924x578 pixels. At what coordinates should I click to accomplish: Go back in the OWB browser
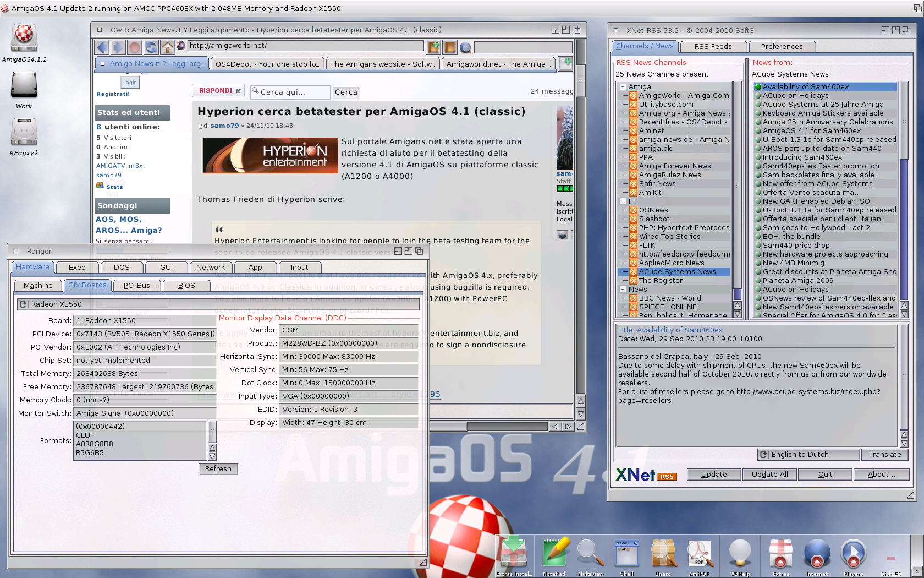click(101, 47)
